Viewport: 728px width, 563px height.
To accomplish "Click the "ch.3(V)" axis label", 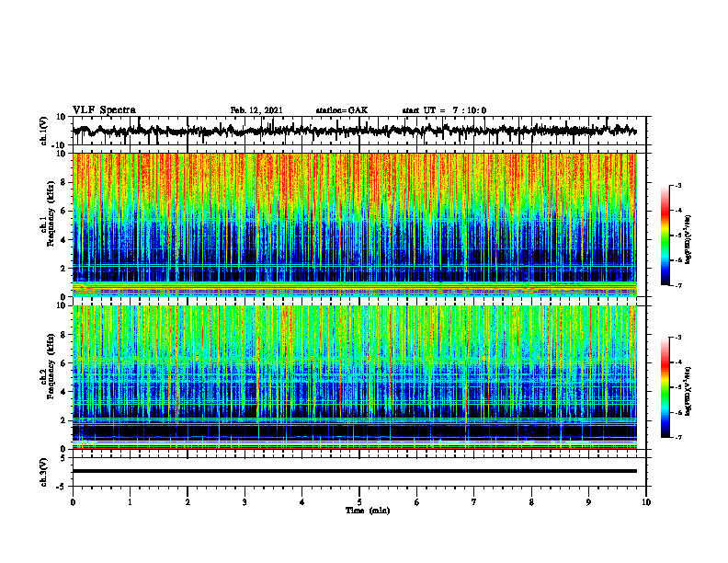I will (44, 472).
